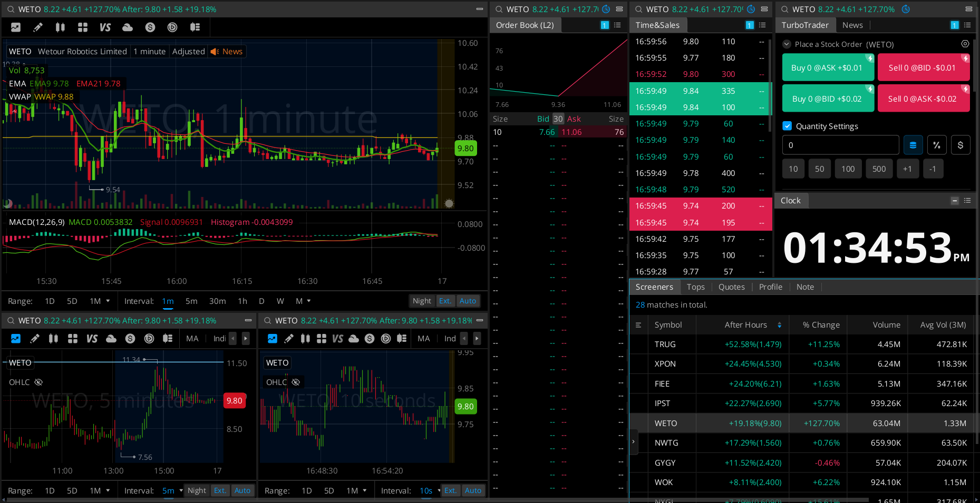Switch to the Tops tab
The image size is (980, 503).
[695, 287]
